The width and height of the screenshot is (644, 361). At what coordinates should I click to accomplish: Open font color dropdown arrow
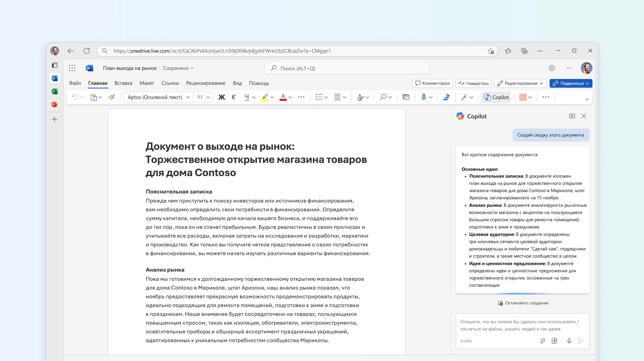(x=290, y=97)
